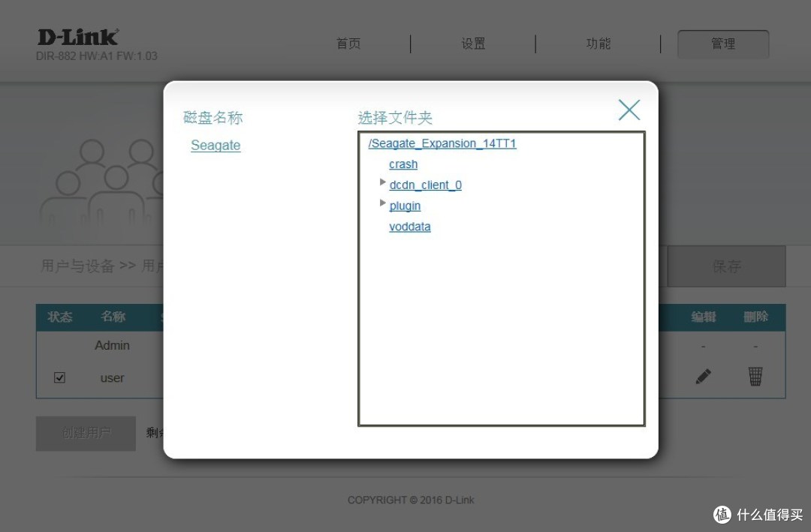This screenshot has height=532, width=811.
Task: Delete the user account trash icon
Action: [x=755, y=376]
